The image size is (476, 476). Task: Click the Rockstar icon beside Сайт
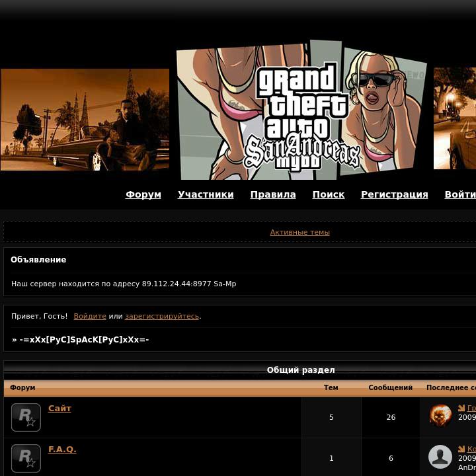point(26,417)
